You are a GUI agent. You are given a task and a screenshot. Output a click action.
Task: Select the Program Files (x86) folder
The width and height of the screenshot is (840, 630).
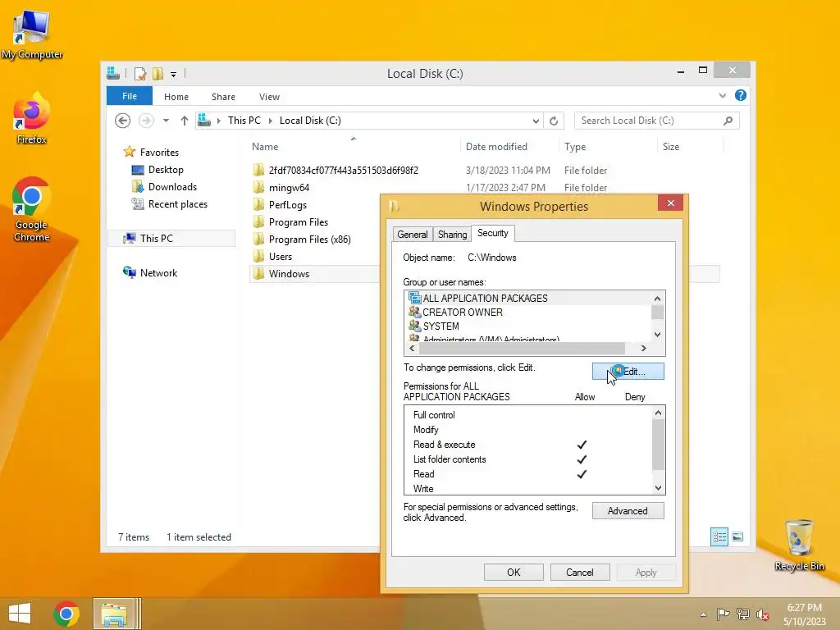pos(309,240)
